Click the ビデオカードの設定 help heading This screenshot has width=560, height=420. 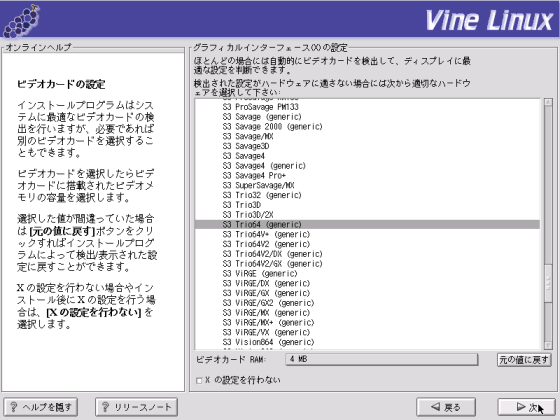tap(61, 84)
